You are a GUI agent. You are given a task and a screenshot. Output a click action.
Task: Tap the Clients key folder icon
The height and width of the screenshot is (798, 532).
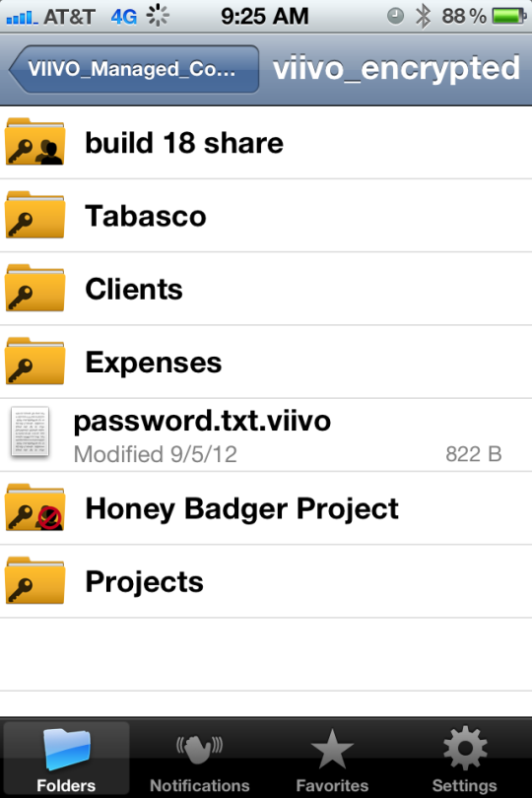click(x=34, y=288)
